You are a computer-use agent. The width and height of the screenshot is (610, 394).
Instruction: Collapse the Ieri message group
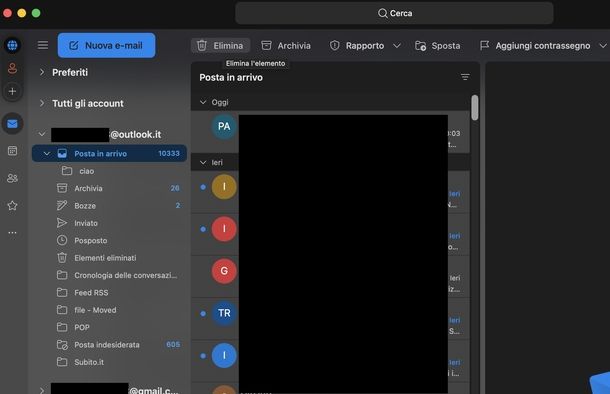click(x=203, y=163)
